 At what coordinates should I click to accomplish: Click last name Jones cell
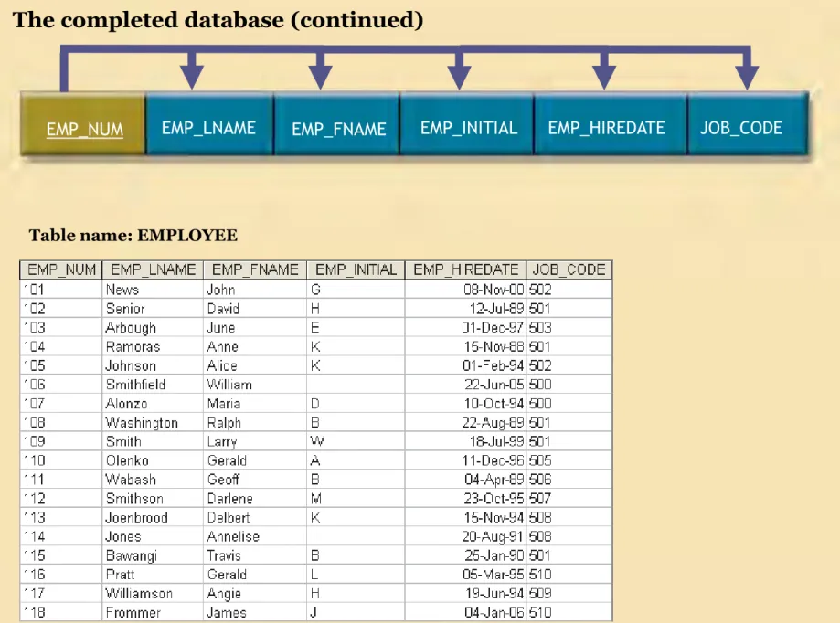tap(153, 537)
